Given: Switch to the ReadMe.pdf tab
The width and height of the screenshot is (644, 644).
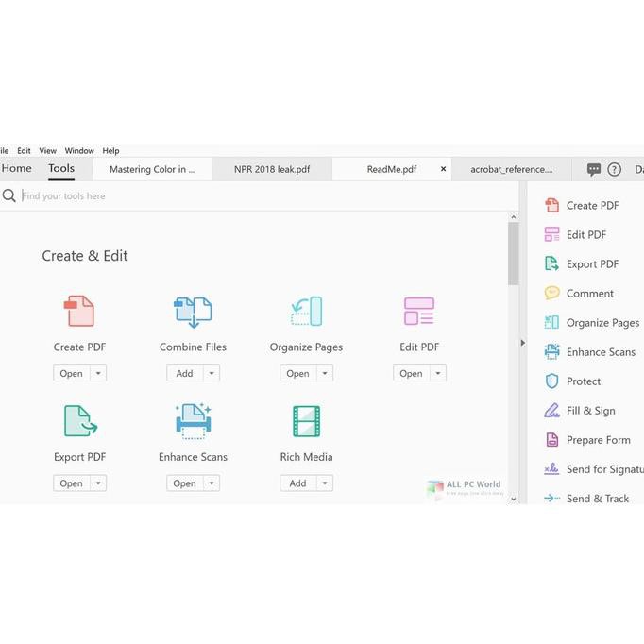Looking at the screenshot, I should (x=392, y=169).
